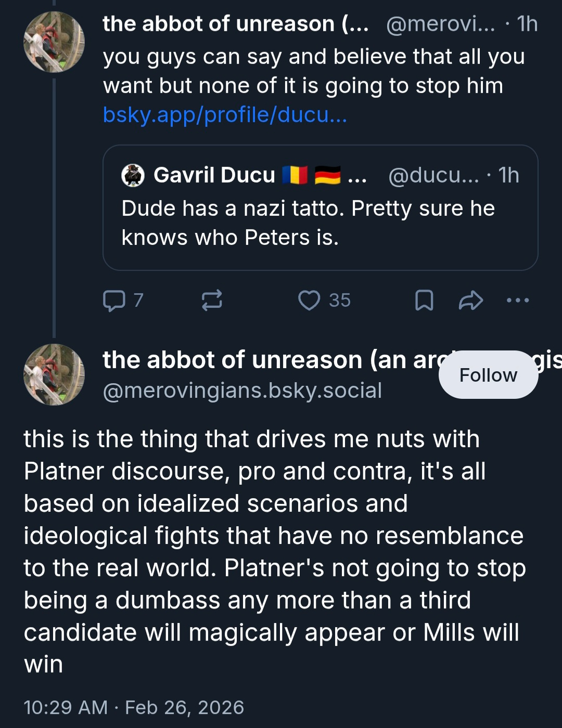
Task: Open the top 'abbot of unreason' display name
Action: click(235, 24)
